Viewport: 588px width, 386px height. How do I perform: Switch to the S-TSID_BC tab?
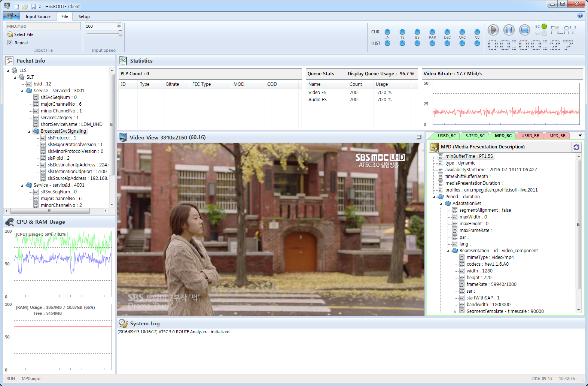(475, 136)
